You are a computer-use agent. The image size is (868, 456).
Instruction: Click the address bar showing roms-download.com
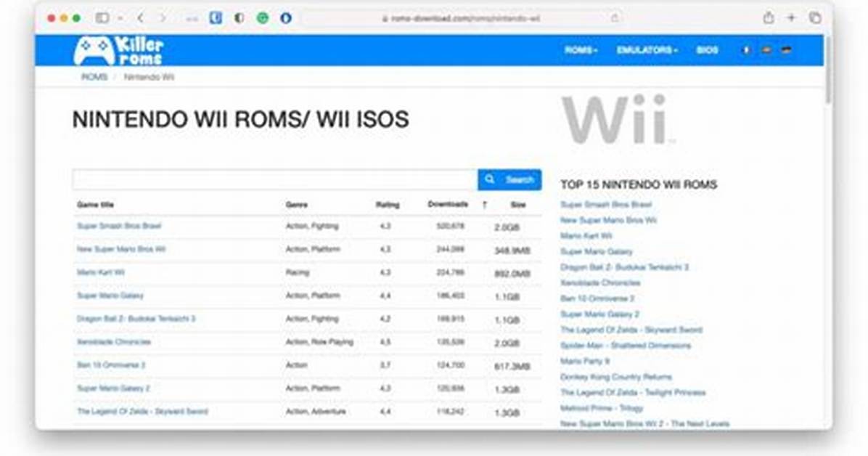tap(462, 18)
